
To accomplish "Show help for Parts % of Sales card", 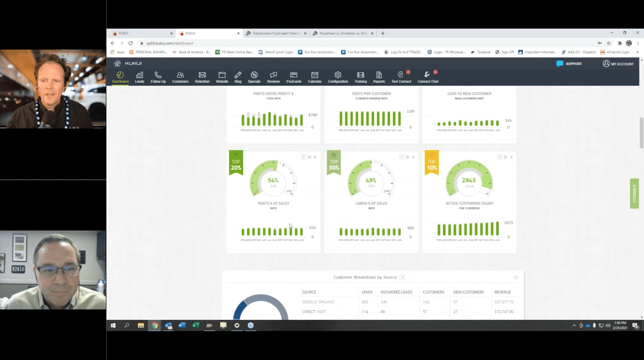I will tap(303, 157).
